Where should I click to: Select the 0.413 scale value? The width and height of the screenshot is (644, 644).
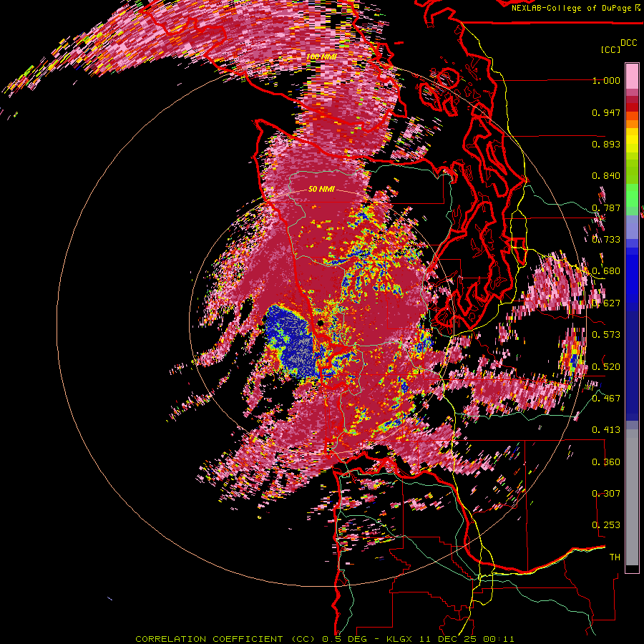click(606, 430)
